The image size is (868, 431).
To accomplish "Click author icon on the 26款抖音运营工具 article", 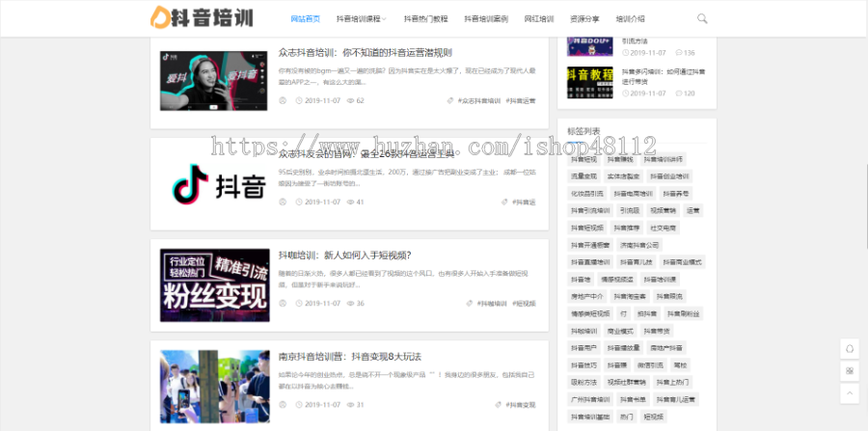I will coord(283,202).
